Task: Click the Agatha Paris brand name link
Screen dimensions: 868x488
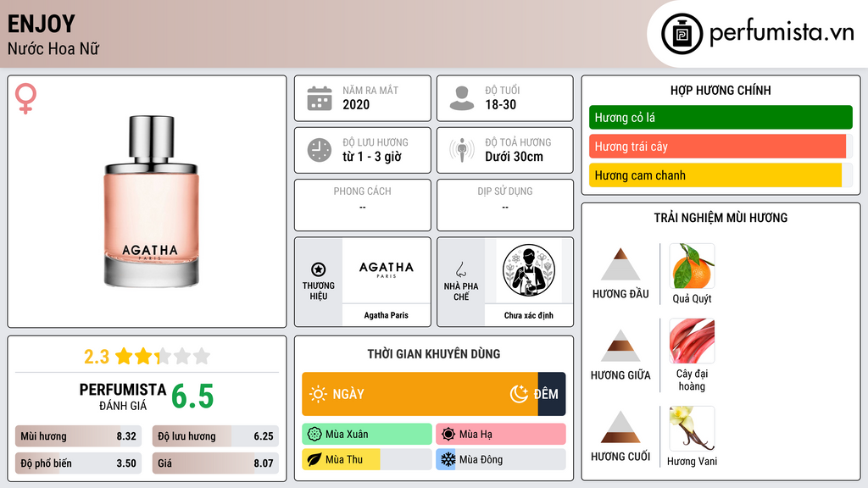Action: coord(386,315)
